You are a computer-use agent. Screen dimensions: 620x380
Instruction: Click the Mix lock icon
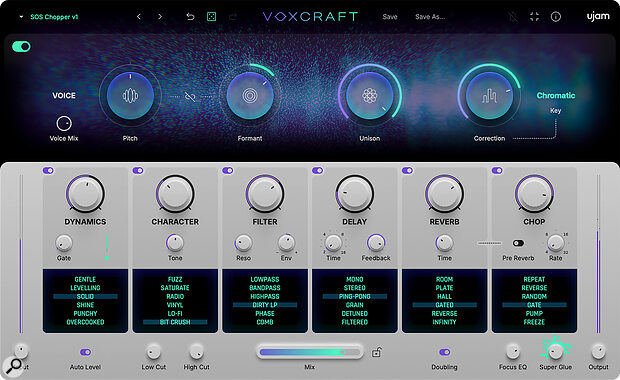(376, 352)
